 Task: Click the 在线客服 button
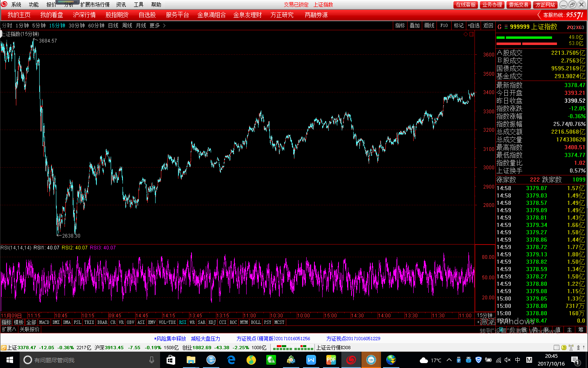(x=466, y=4)
